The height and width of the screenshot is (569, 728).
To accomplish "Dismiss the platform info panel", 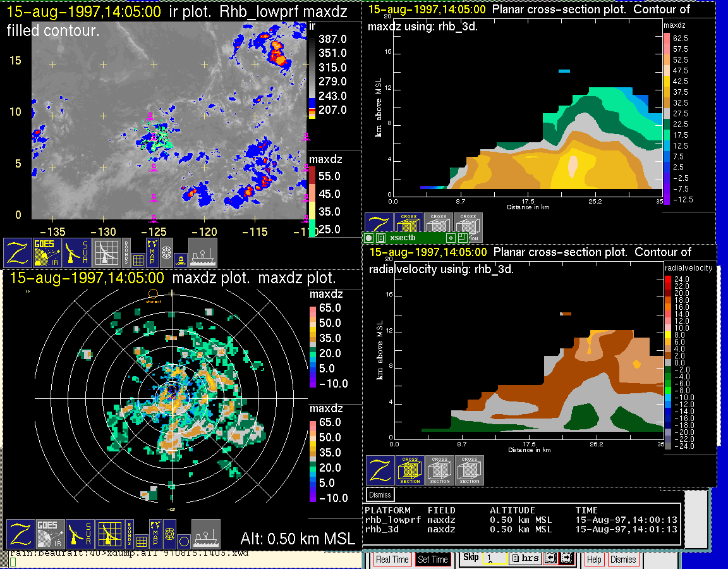I will click(380, 494).
